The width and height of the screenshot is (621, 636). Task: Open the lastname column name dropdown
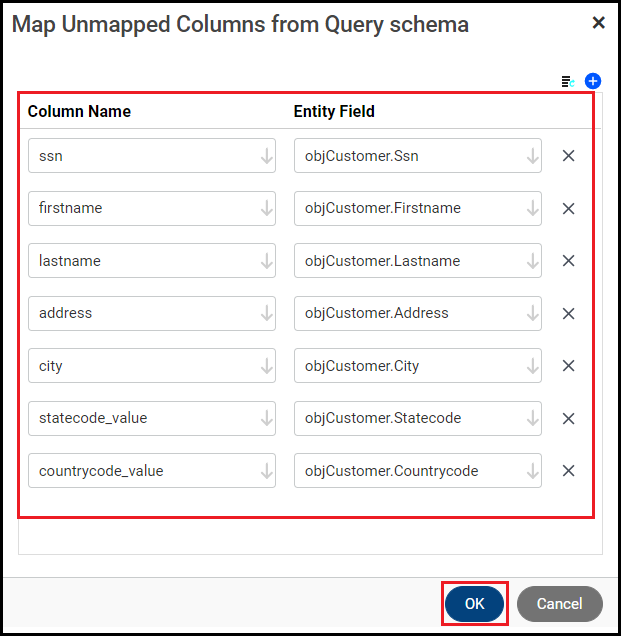pos(266,261)
